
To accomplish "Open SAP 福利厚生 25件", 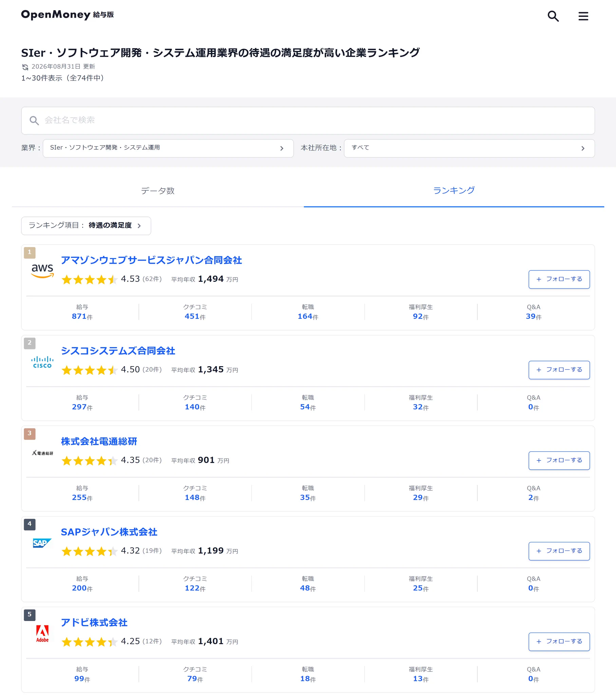I will (421, 584).
